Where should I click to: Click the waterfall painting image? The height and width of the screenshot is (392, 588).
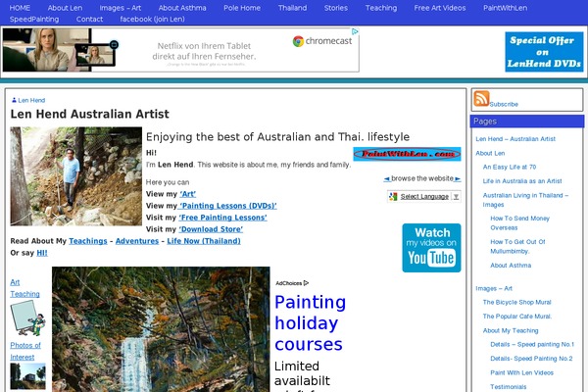tap(161, 329)
